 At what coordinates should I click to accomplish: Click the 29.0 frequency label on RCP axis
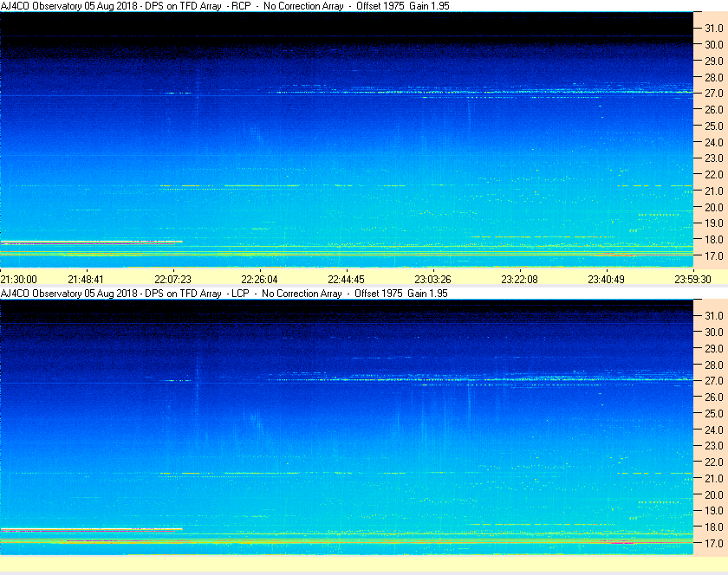coord(714,61)
